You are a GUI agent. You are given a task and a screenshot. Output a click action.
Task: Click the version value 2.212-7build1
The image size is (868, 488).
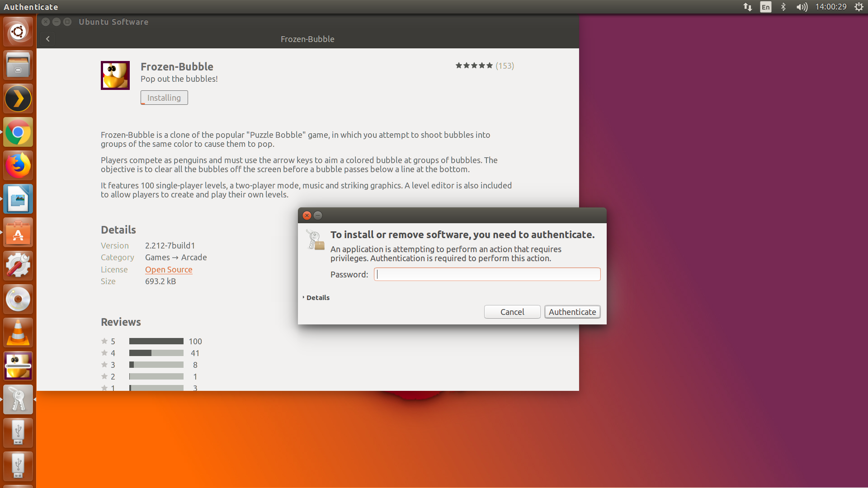(170, 245)
